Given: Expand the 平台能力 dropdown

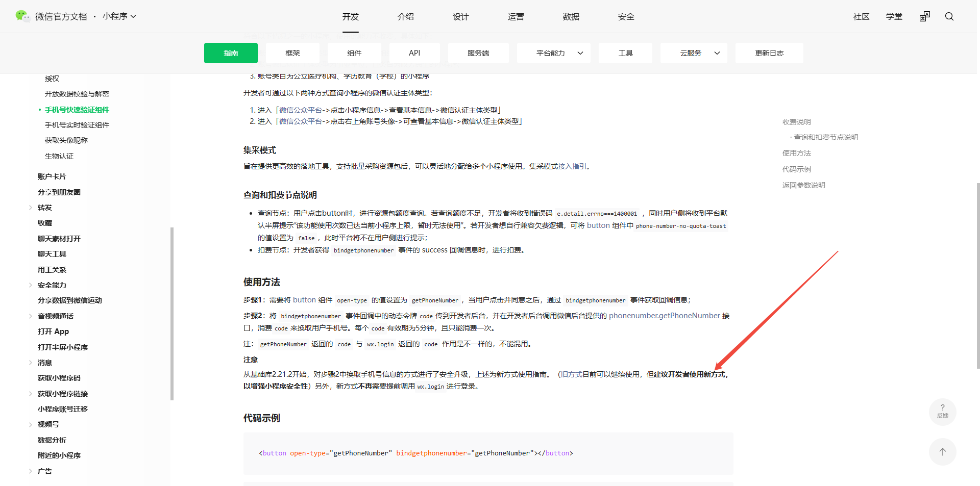Looking at the screenshot, I should point(553,53).
